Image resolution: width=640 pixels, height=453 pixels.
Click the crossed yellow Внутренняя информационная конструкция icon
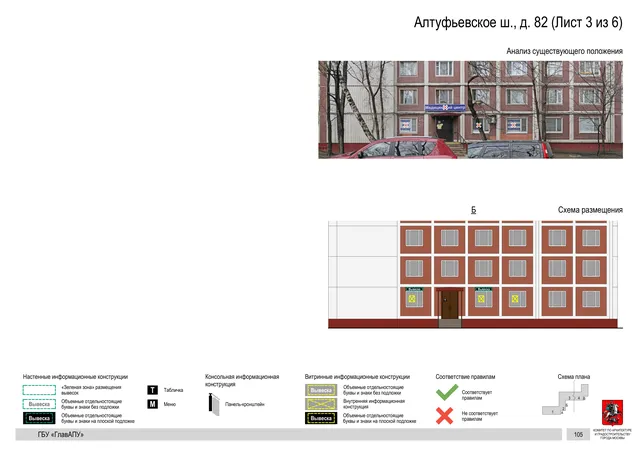pos(321,404)
